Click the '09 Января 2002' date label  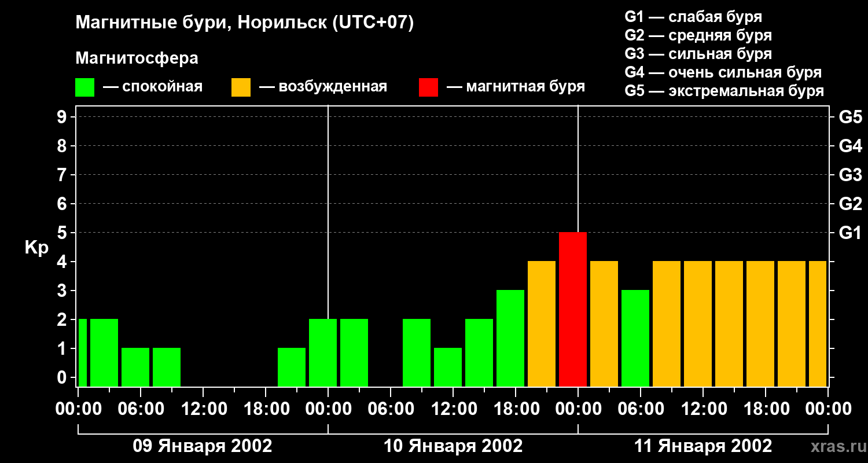coord(203,446)
